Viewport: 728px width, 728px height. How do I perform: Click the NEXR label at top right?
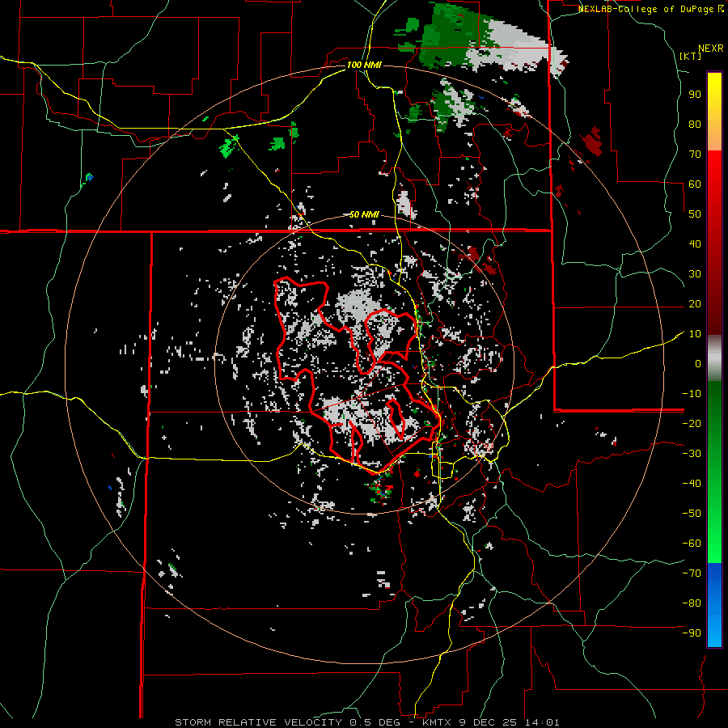(x=711, y=49)
